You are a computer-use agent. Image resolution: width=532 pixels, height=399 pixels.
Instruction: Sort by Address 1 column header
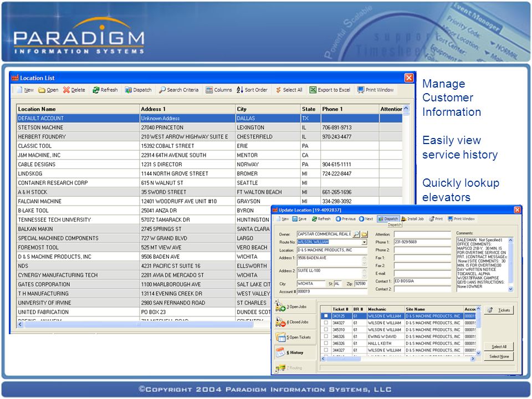[188, 109]
